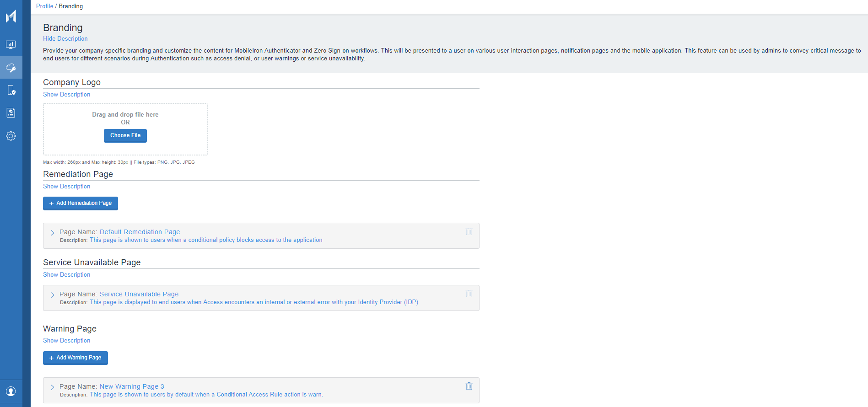Open the reports document icon in sidebar
The image size is (868, 407).
coord(11,113)
